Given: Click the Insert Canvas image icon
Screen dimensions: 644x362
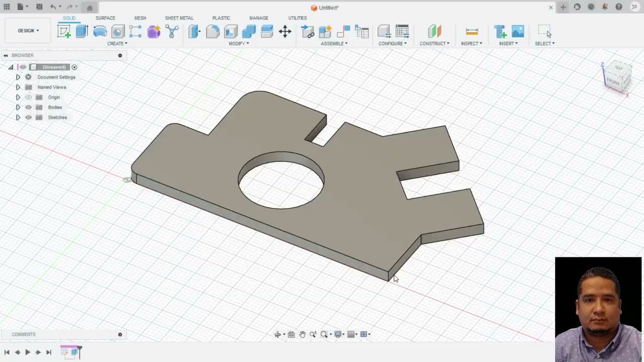Looking at the screenshot, I should (x=518, y=32).
